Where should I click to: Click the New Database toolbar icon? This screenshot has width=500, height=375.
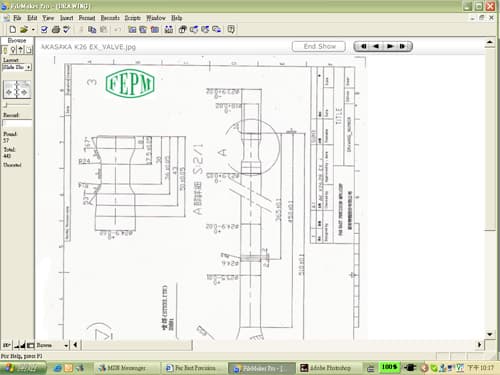tap(13, 29)
